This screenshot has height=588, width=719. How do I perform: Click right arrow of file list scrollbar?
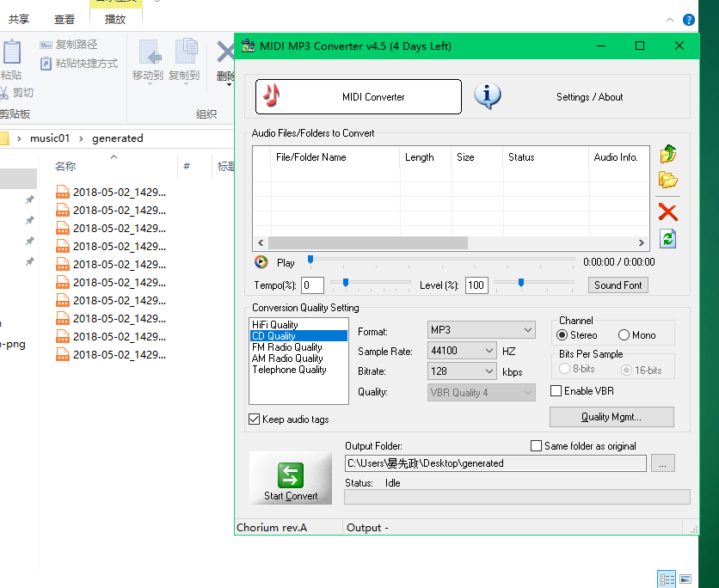[641, 242]
